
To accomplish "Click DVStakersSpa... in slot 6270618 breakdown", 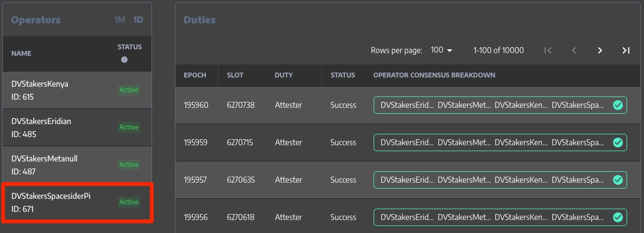I will tap(578, 217).
